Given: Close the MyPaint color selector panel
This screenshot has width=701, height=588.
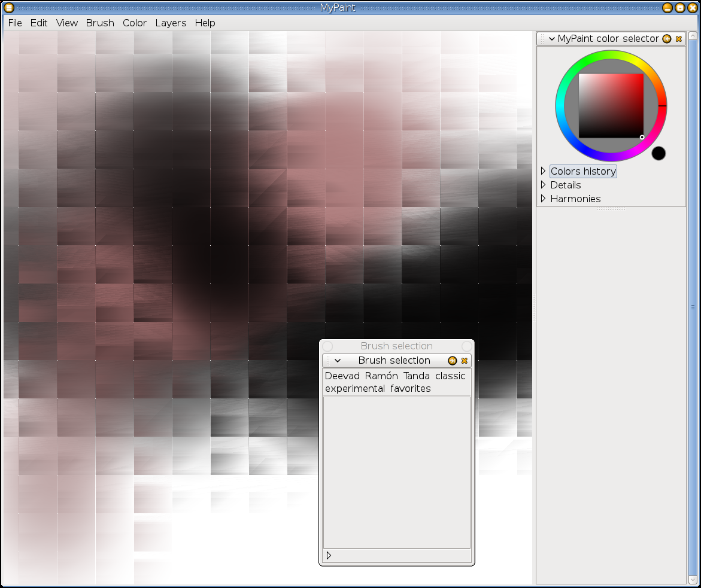Looking at the screenshot, I should (678, 39).
